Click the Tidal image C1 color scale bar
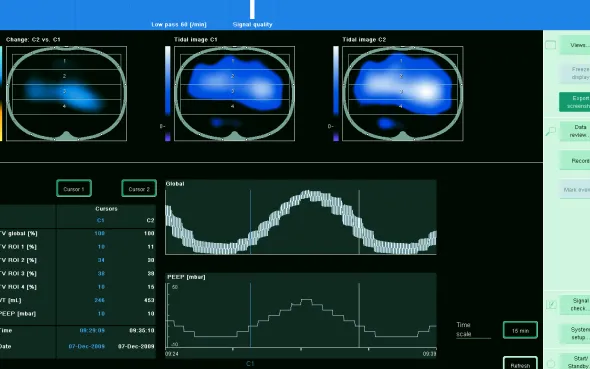The width and height of the screenshot is (590, 369). (167, 93)
